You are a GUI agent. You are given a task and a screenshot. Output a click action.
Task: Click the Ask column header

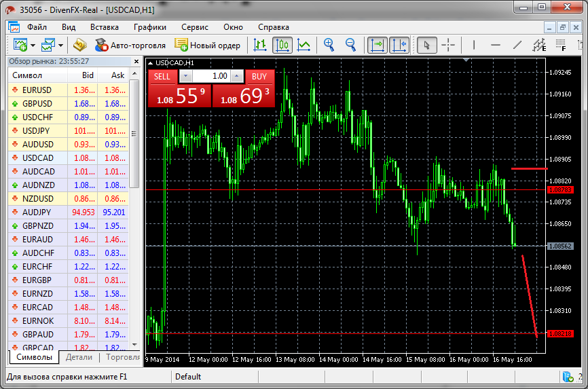tap(113, 75)
